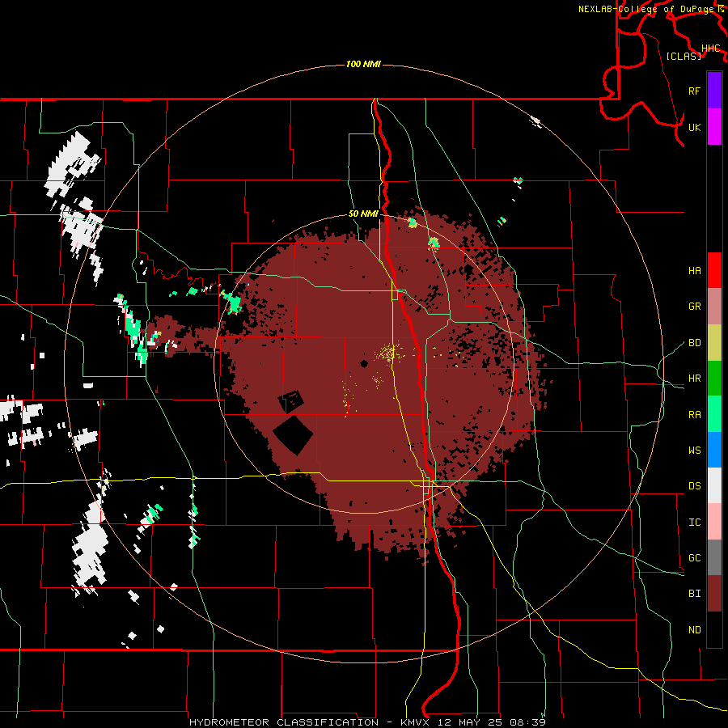The image size is (728, 728).
Task: Click the RA legend label
Action: click(x=694, y=415)
